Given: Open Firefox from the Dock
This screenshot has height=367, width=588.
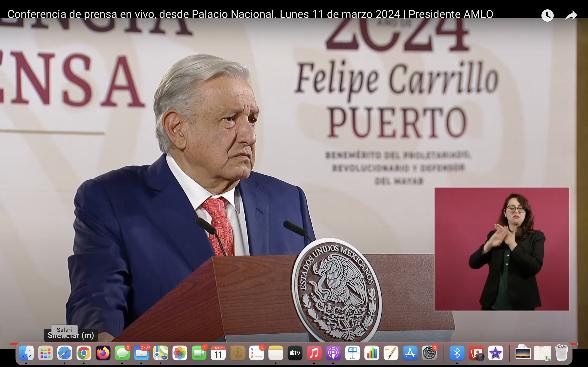Looking at the screenshot, I should [103, 353].
